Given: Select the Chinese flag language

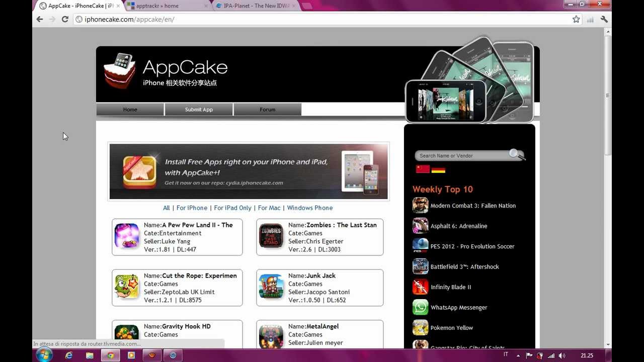Looking at the screenshot, I should click(423, 169).
